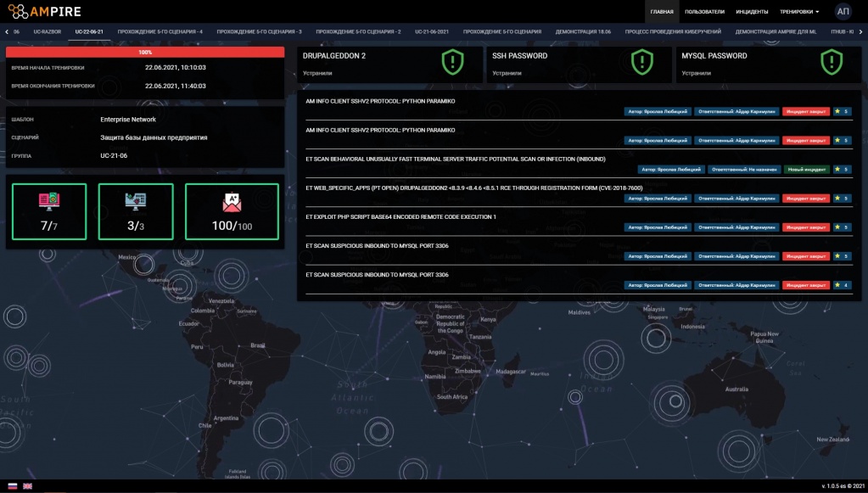Click the Drupalgeddon 2 shield icon
This screenshot has height=493, width=868.
(452, 62)
